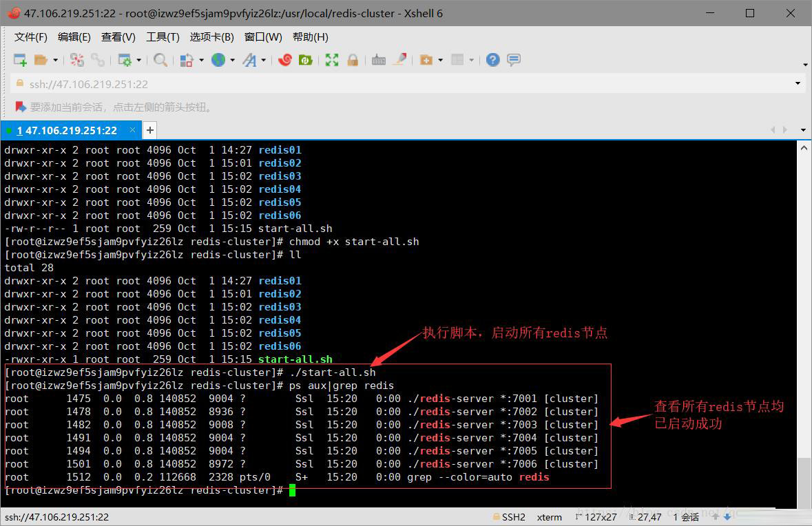
Task: Click the ps aux|grep redis command
Action: coord(342,385)
